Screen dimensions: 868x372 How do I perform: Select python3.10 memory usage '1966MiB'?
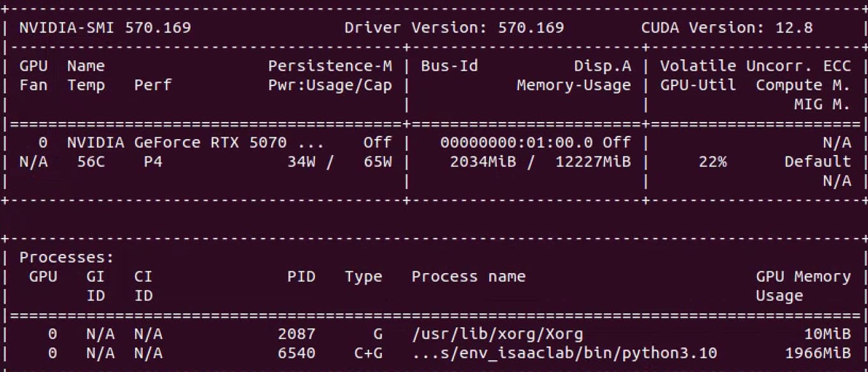(818, 353)
